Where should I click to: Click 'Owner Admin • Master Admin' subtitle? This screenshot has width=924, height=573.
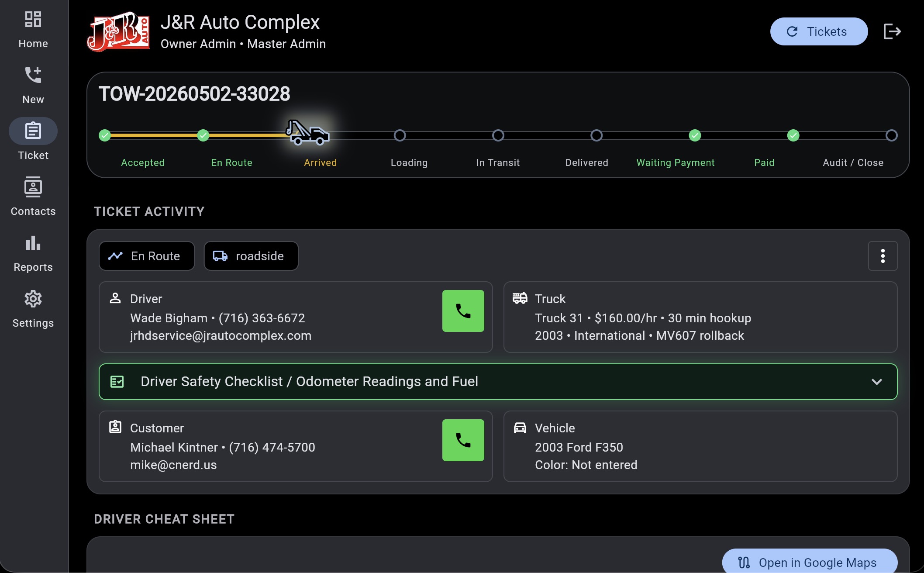click(x=243, y=44)
